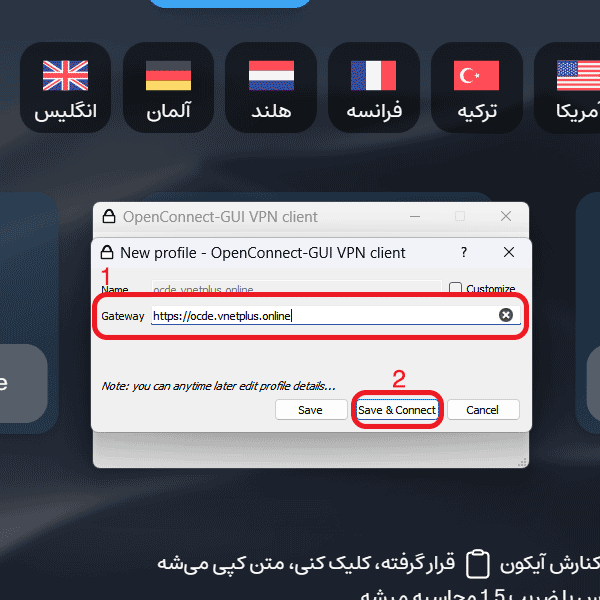Cancel the new profile dialog
The image size is (600, 600).
point(483,410)
